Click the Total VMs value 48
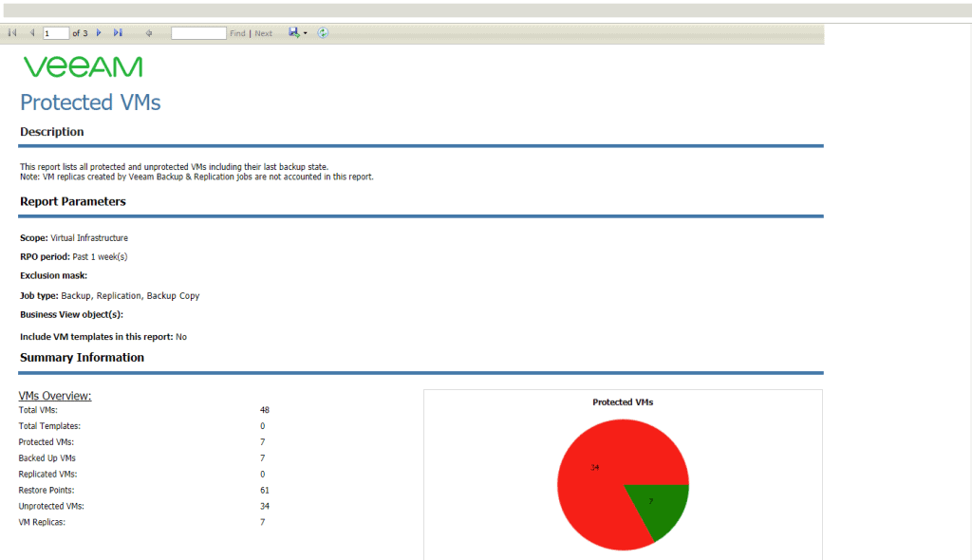972x560 pixels. click(x=265, y=410)
